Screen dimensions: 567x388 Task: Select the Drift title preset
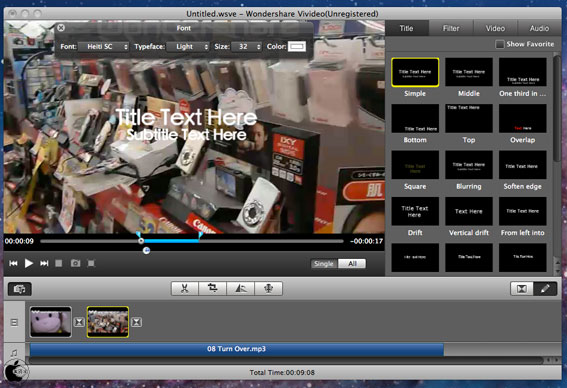pos(415,211)
